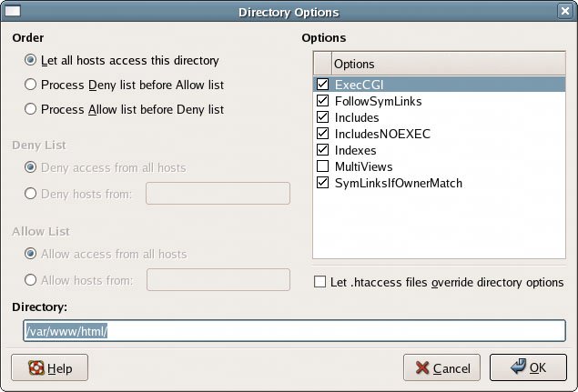Select the Deny hosts from radio button

click(x=32, y=193)
